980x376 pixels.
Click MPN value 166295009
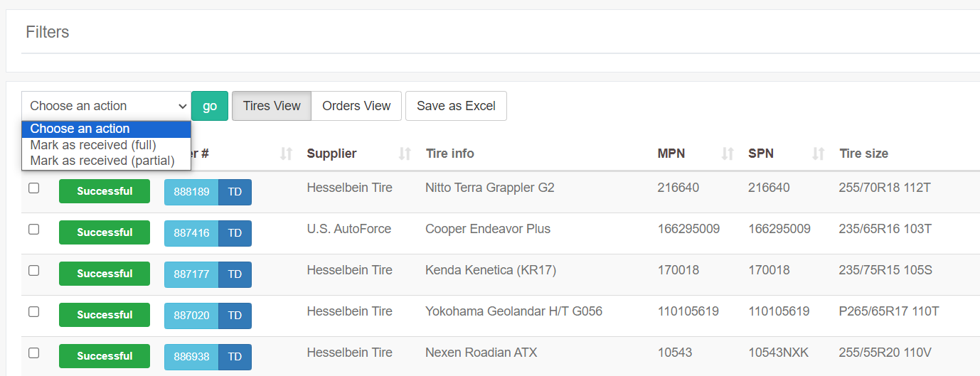click(x=688, y=229)
